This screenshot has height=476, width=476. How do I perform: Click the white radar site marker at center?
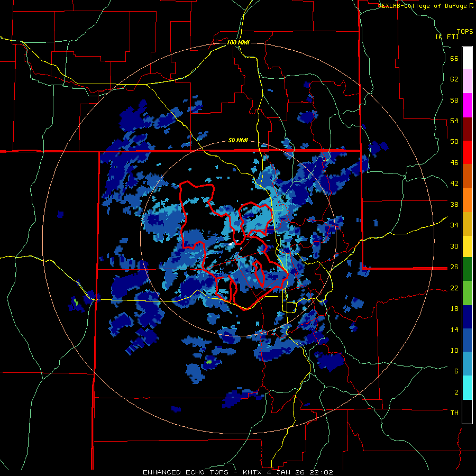pos(231,244)
